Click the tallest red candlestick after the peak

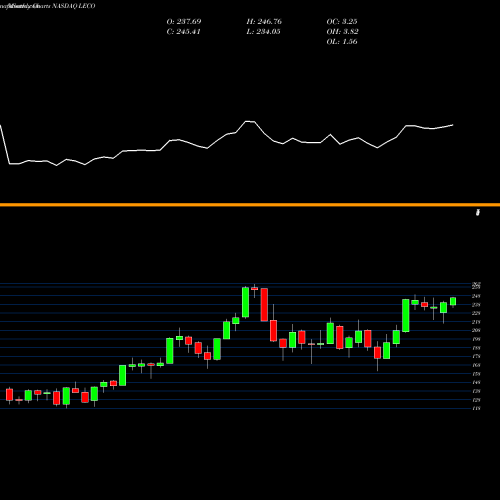(x=264, y=305)
